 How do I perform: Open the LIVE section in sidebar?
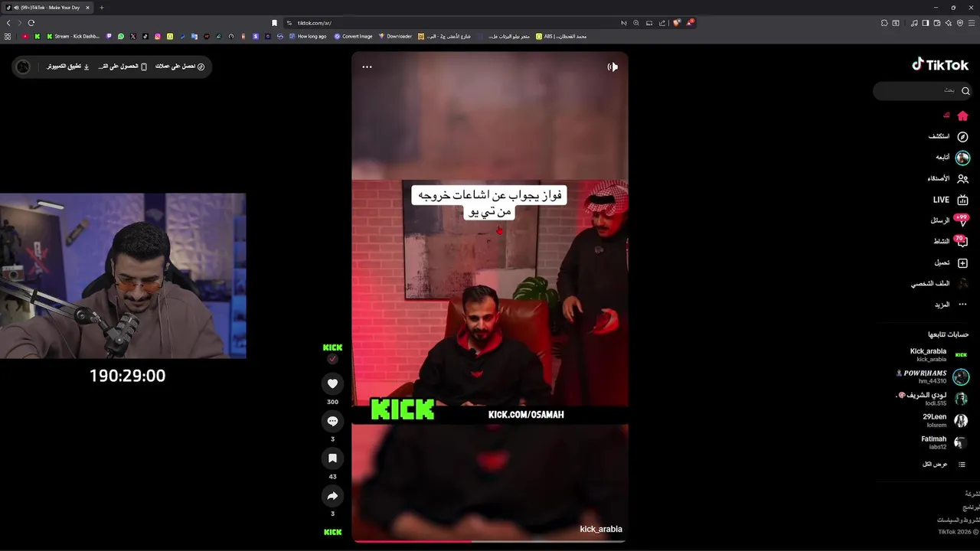coord(950,200)
